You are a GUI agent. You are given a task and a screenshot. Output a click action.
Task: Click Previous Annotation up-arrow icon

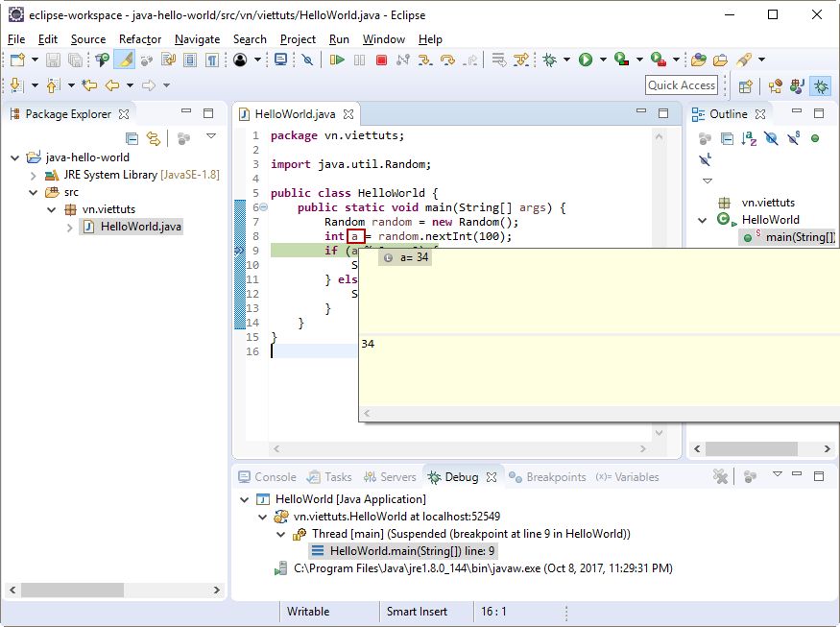pyautogui.click(x=53, y=85)
